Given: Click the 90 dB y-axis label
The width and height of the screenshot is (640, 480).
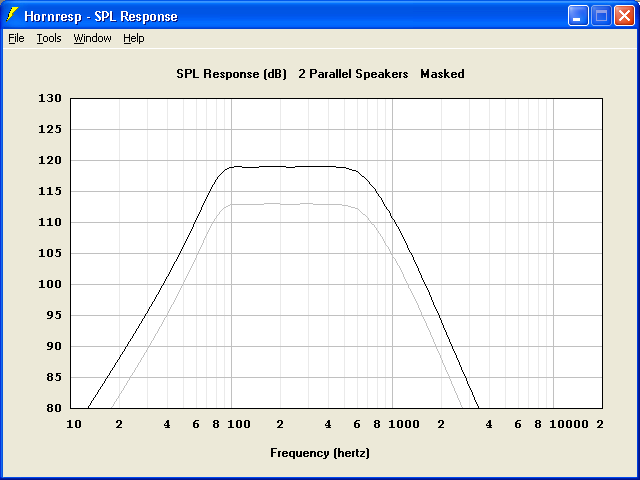Looking at the screenshot, I should click(53, 347).
